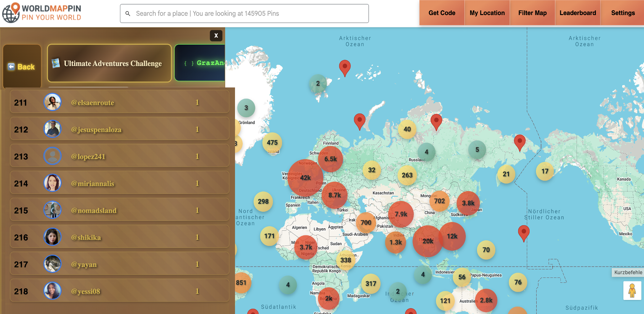Close the leaderboard panel with X
The height and width of the screenshot is (314, 644).
(x=216, y=35)
